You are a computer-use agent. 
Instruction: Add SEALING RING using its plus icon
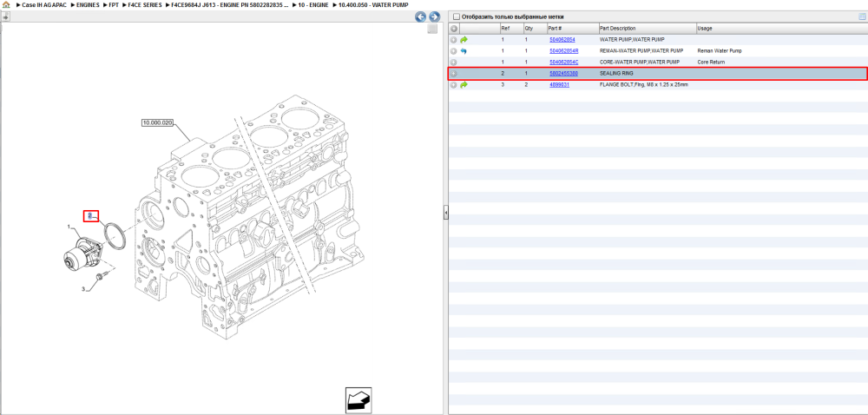pyautogui.click(x=454, y=74)
